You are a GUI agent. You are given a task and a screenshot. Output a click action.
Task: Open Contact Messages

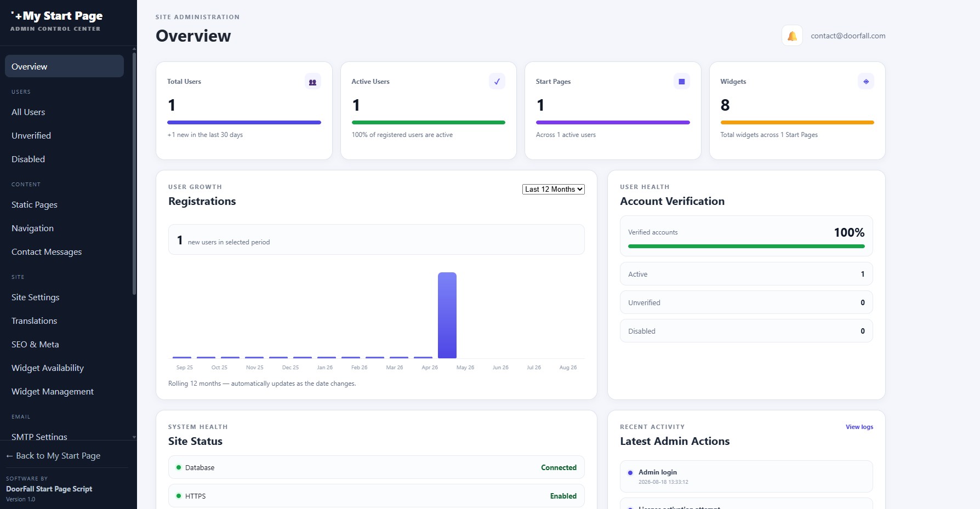click(x=64, y=251)
